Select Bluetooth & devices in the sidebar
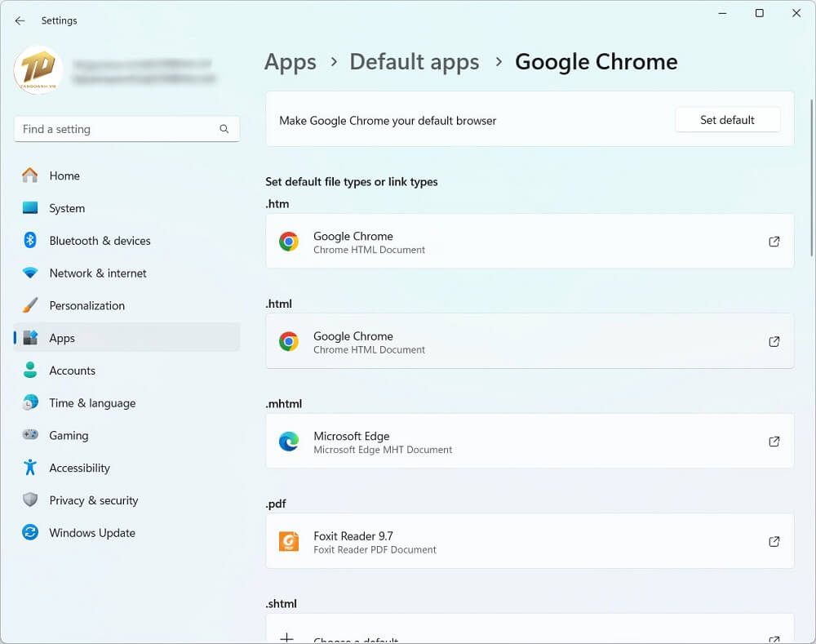This screenshot has width=816, height=644. tap(126, 240)
